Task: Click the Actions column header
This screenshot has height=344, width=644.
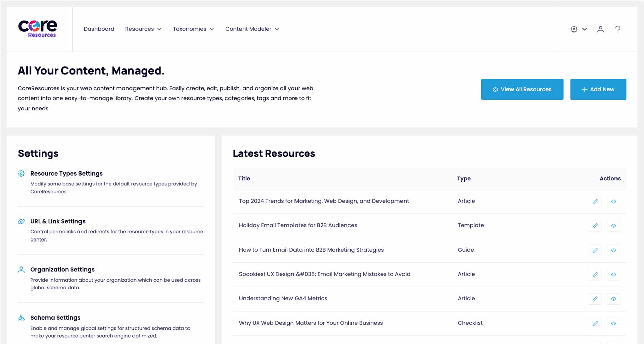Action: coord(610,178)
